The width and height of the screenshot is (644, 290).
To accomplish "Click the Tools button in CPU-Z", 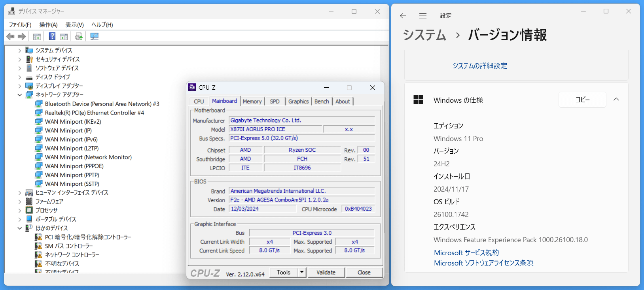I will pos(284,272).
